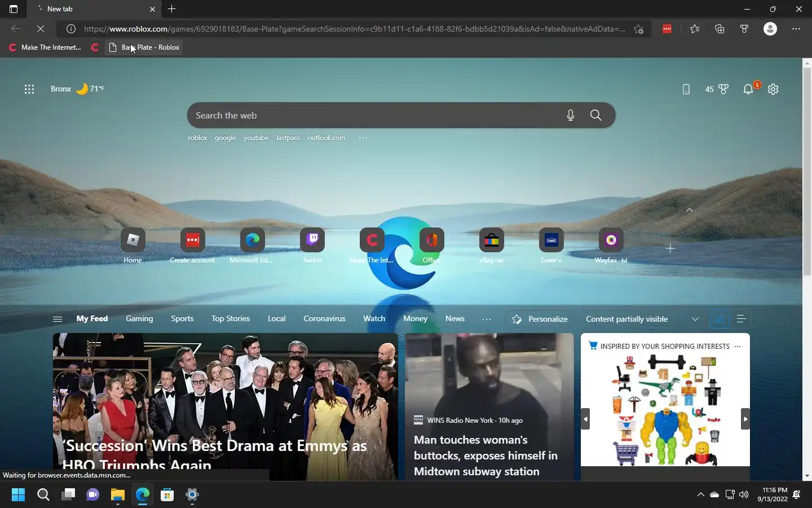Open the Succession Emmys news story
The image size is (812, 508).
tap(226, 406)
